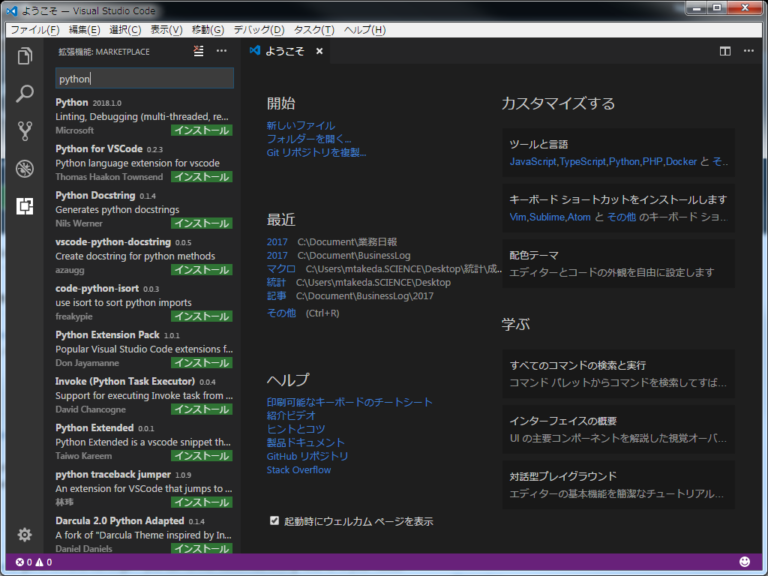Open ヒントとコツ link

pos(296,429)
